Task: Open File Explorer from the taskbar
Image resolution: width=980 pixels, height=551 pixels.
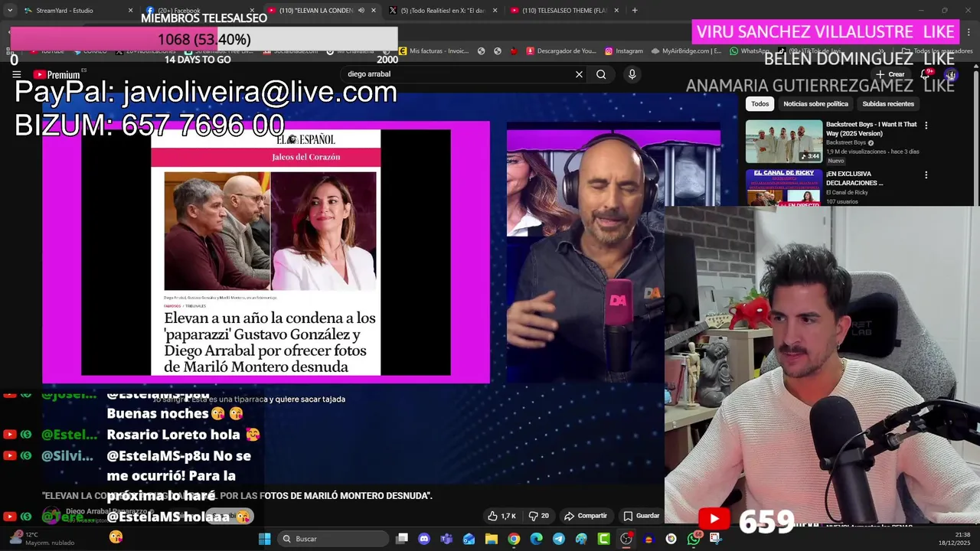Action: coord(492,539)
